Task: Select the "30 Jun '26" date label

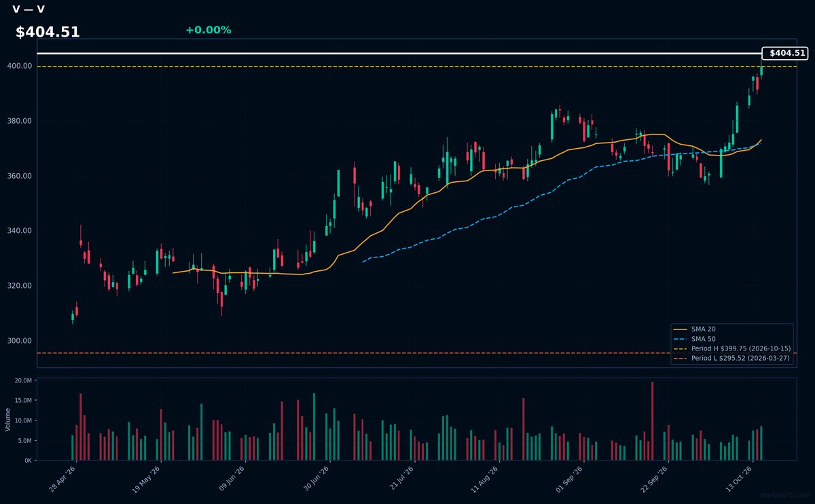Action: coord(316,478)
